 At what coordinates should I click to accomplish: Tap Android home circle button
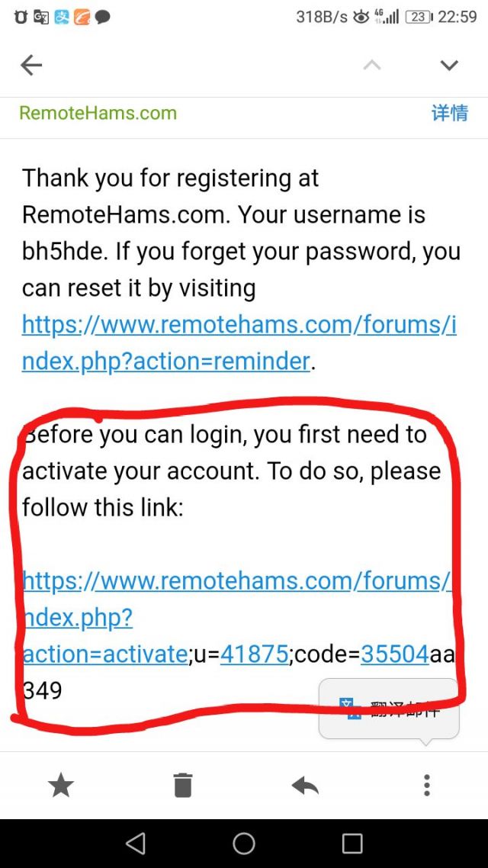coord(243,844)
